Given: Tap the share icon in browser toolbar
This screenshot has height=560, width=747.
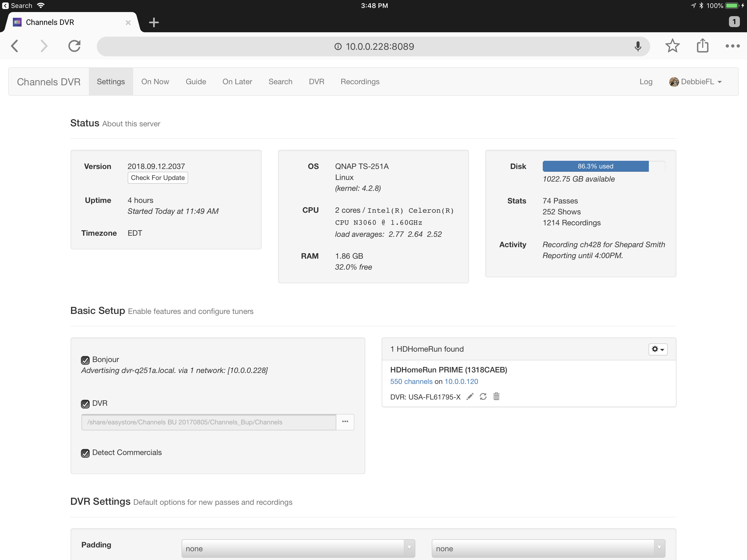Looking at the screenshot, I should click(x=702, y=46).
